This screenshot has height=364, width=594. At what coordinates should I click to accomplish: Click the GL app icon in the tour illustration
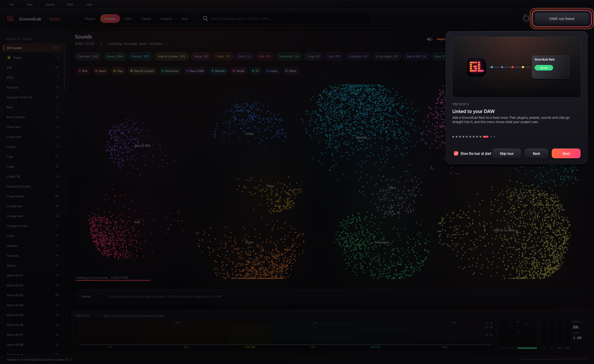tap(476, 67)
